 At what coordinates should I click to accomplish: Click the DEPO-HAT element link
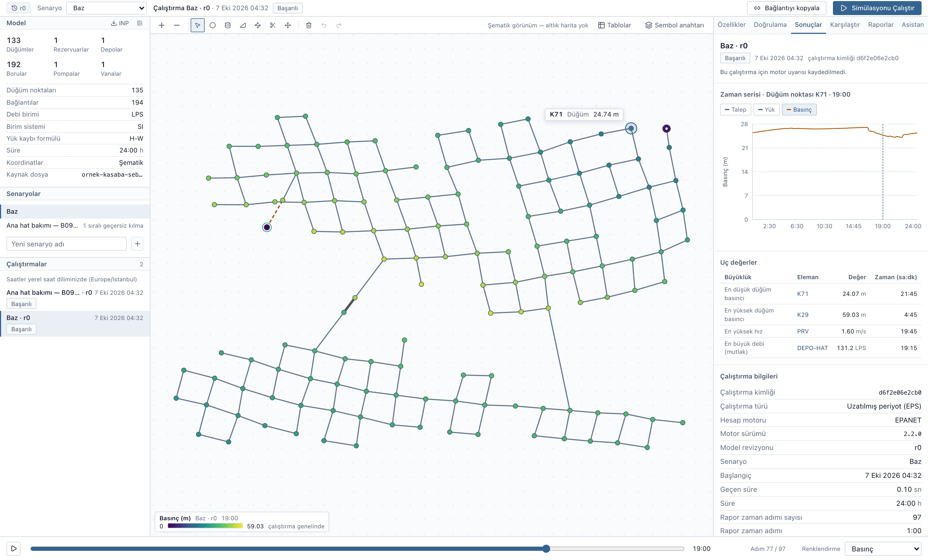coord(812,348)
